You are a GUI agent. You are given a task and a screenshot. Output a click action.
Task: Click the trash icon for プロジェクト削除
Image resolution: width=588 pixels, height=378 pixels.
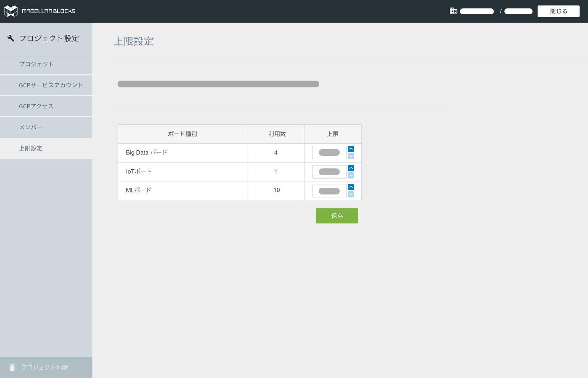(x=12, y=367)
